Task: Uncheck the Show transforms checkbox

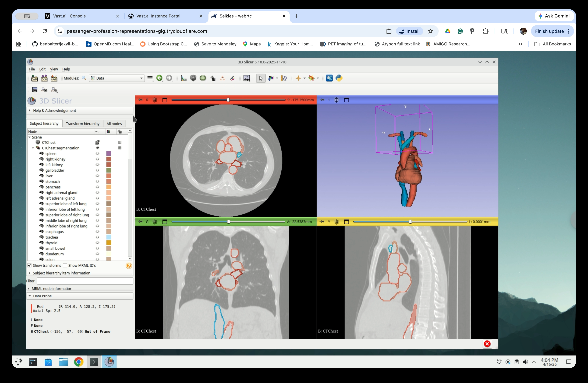Action: [30, 266]
